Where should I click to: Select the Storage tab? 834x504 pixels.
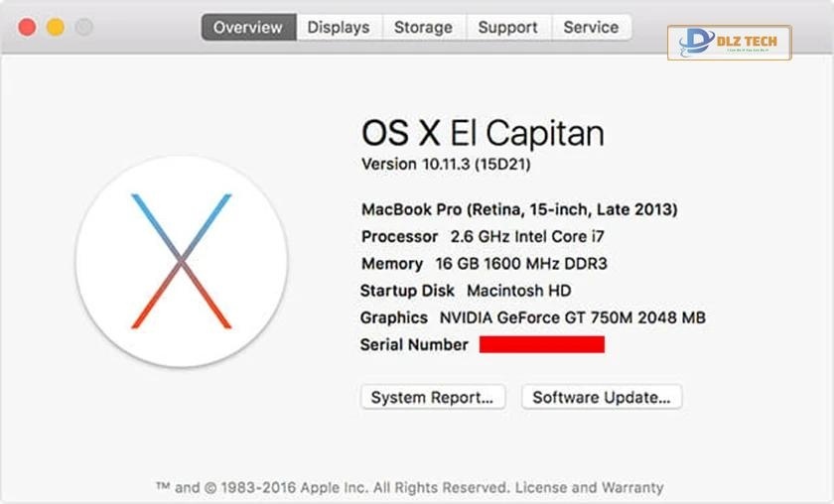point(423,27)
